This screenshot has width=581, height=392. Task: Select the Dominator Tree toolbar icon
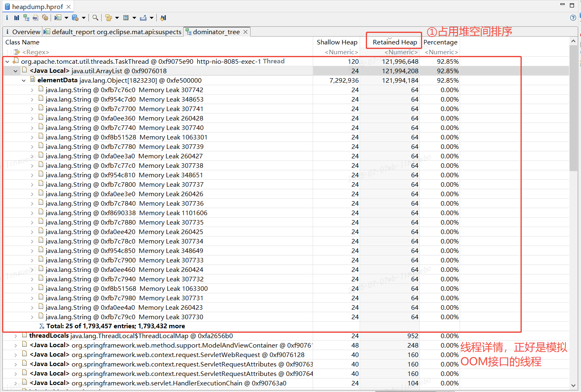coord(26,18)
